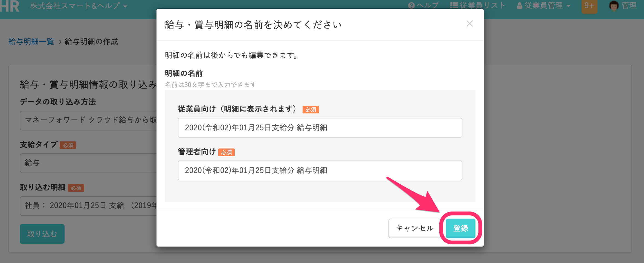This screenshot has height=263, width=644.
Task: Click the 明細の名前は後からでも編集できます text
Action: [x=231, y=55]
